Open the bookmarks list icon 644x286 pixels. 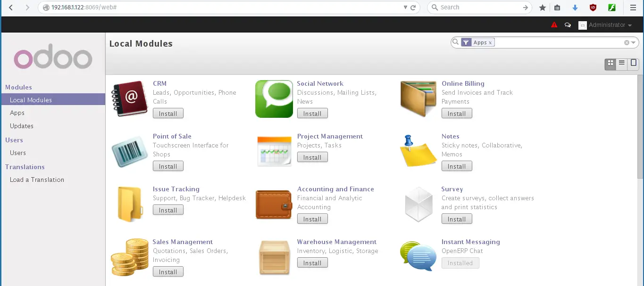pos(557,8)
